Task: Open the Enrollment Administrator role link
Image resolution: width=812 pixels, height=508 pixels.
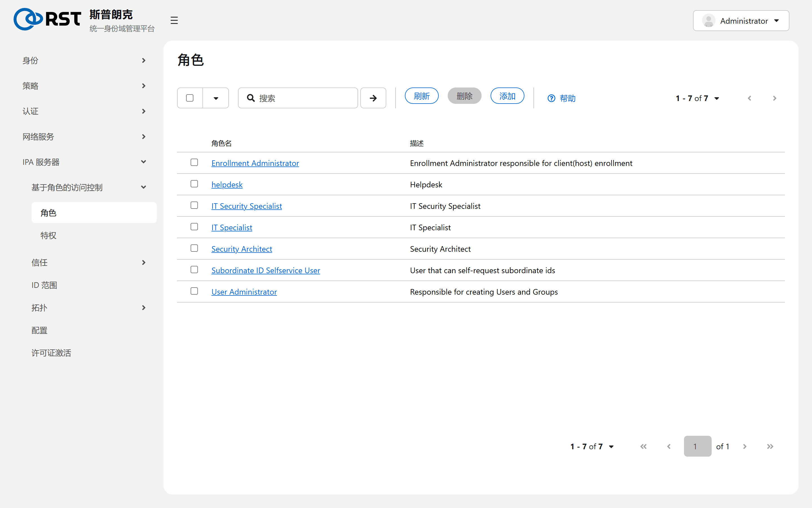Action: point(255,163)
